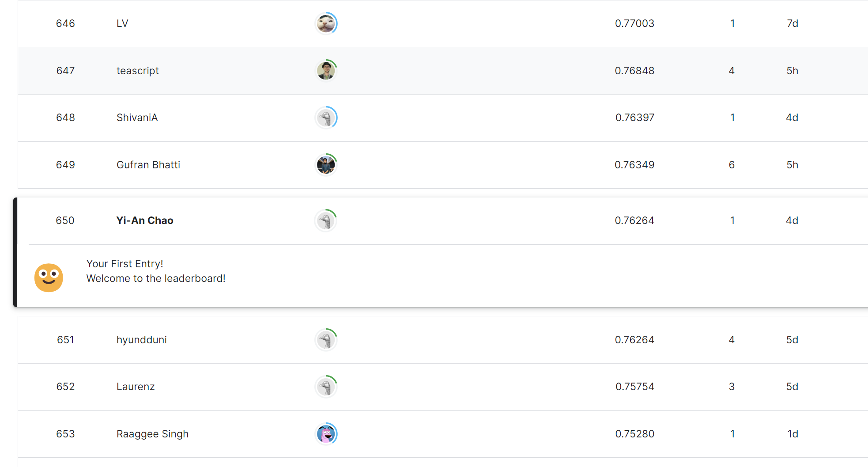Click the hyundduni team name

pyautogui.click(x=141, y=340)
